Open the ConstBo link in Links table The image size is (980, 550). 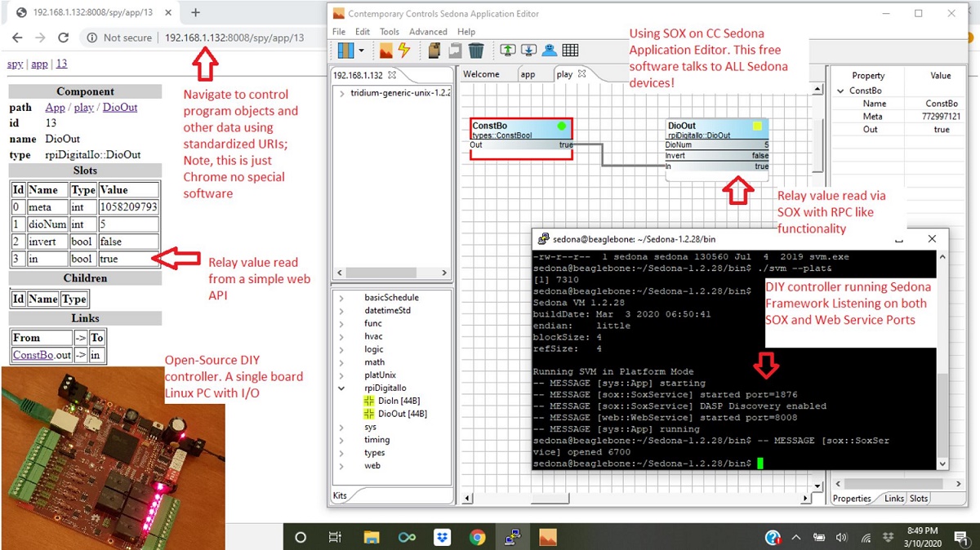pyautogui.click(x=33, y=356)
